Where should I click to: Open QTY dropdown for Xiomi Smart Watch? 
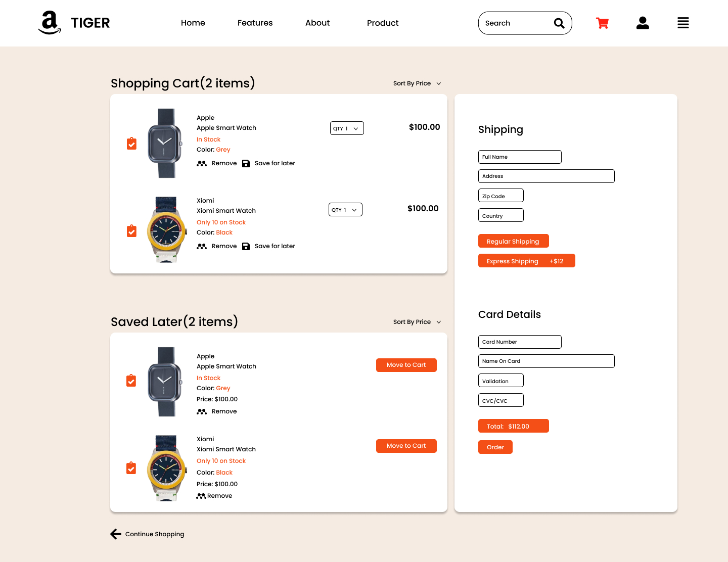click(345, 210)
